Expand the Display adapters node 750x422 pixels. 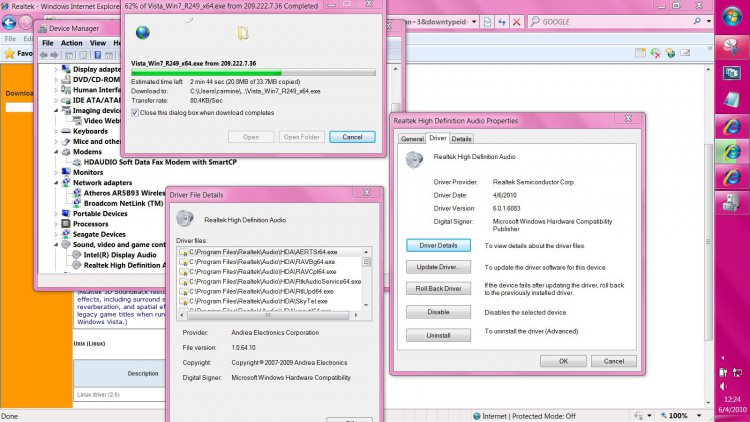56,70
